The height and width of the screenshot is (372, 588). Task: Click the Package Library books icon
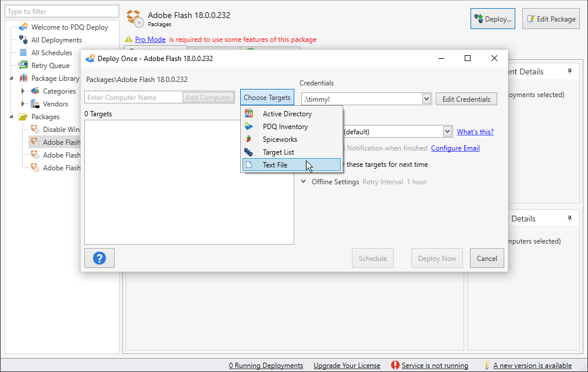coord(23,78)
